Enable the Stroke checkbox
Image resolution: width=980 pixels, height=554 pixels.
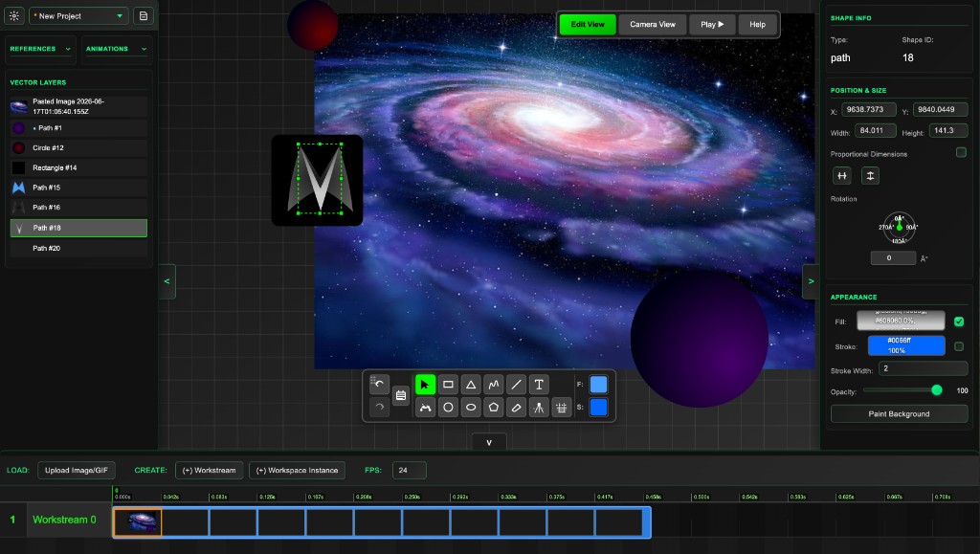pos(959,346)
